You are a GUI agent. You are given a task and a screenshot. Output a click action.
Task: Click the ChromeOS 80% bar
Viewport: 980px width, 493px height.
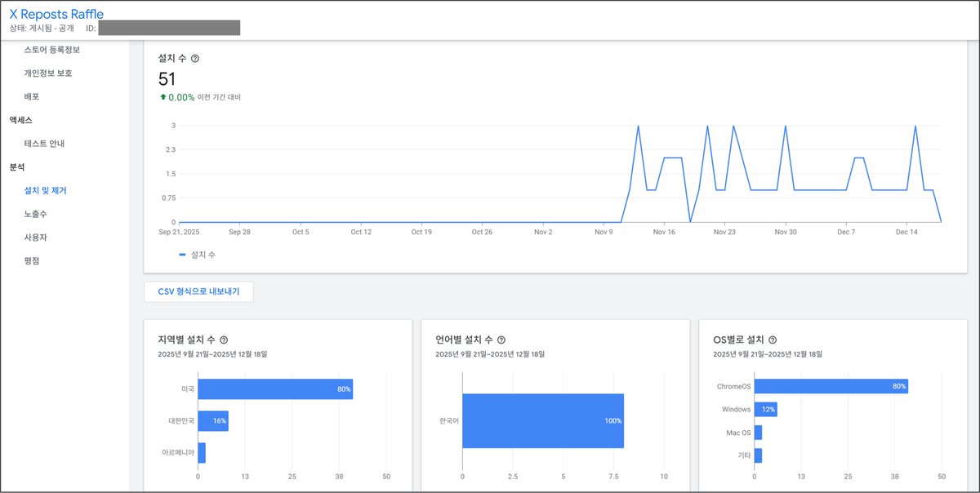[x=831, y=386]
